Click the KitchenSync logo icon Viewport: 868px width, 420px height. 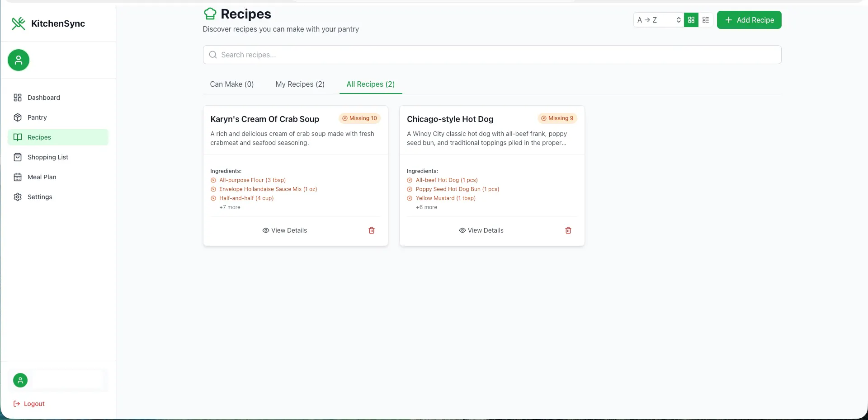click(x=19, y=23)
